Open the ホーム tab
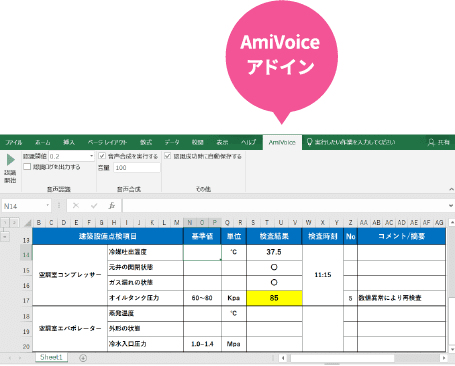455x366 pixels. 43,142
